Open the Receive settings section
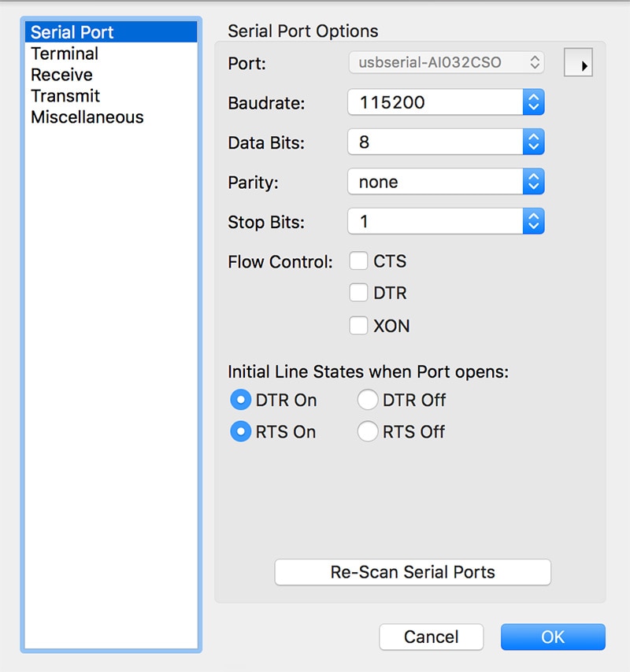Screen dimensions: 630x672 coord(61,75)
